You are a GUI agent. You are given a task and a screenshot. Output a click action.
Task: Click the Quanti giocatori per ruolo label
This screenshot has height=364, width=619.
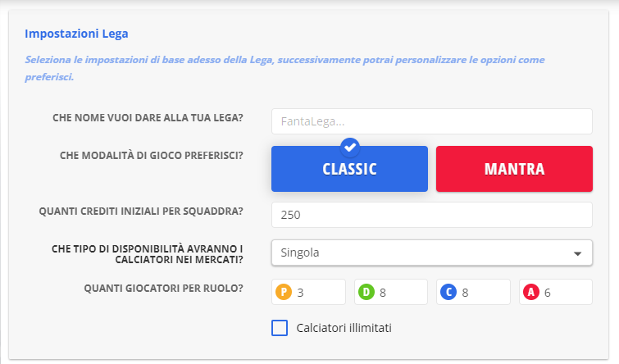tap(163, 289)
